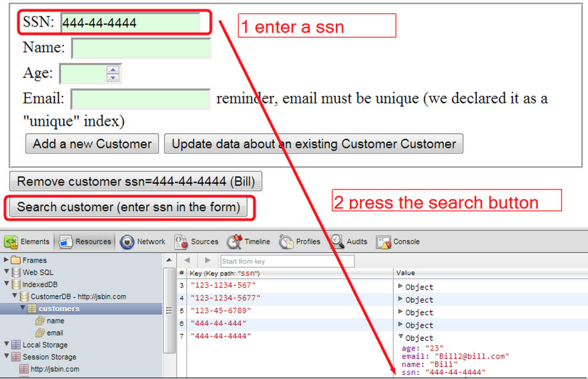Viewport: 588px width, 379px height.
Task: Expand the Frames tree node
Action: (x=6, y=260)
